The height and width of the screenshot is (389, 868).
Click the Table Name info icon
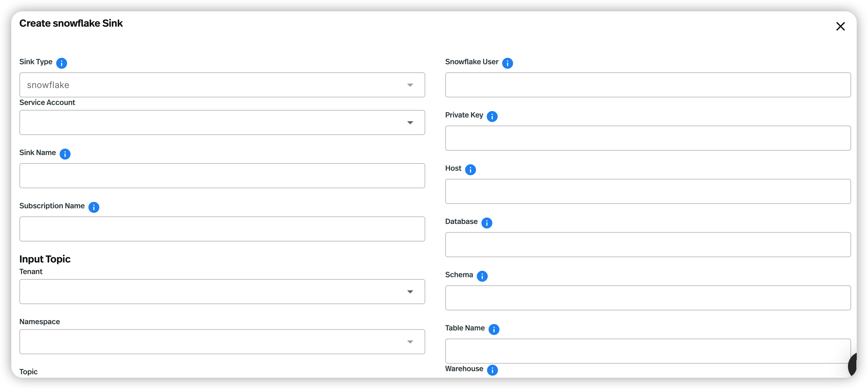pos(494,329)
